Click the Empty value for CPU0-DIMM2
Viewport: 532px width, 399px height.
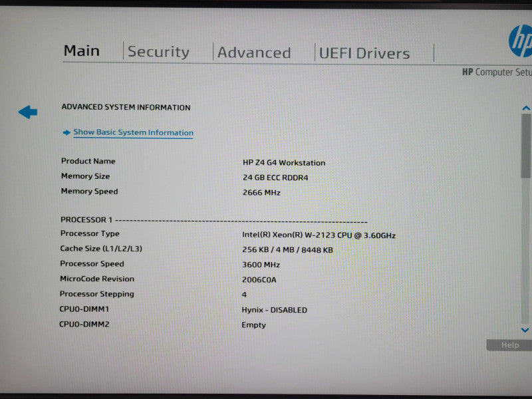[253, 325]
